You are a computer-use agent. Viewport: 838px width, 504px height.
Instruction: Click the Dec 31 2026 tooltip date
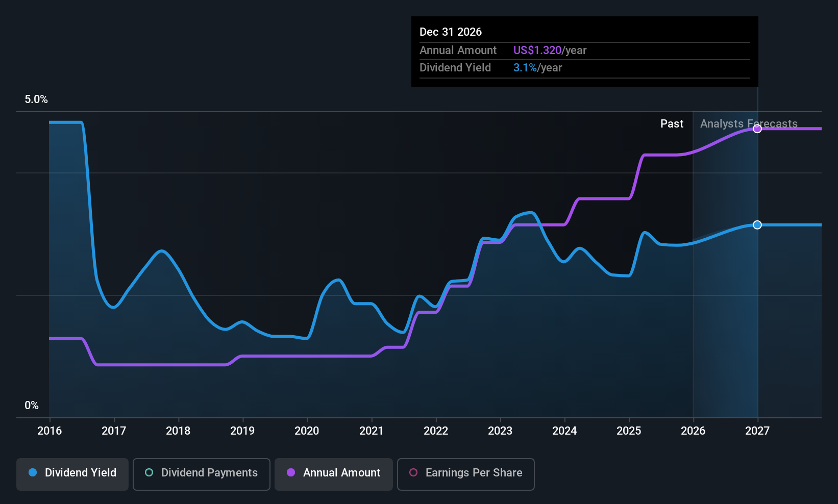(x=451, y=32)
